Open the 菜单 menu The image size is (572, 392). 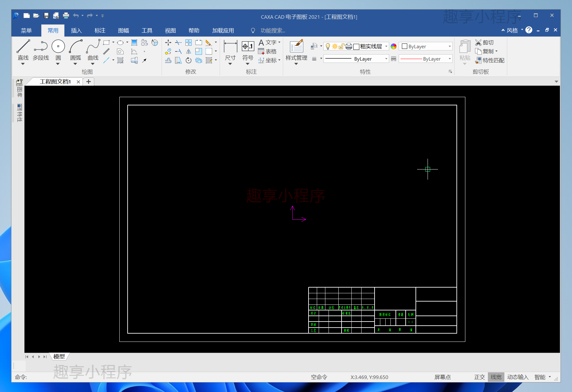pos(26,30)
